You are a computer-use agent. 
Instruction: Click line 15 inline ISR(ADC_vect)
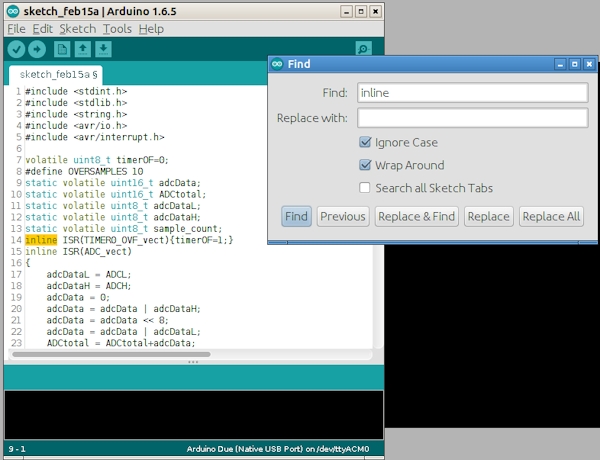coord(78,251)
